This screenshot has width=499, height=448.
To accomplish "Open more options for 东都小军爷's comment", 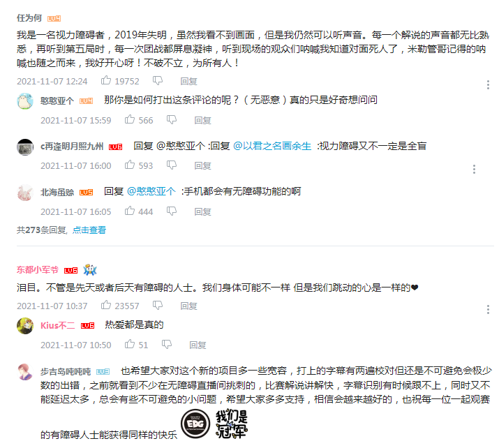I will [488, 309].
